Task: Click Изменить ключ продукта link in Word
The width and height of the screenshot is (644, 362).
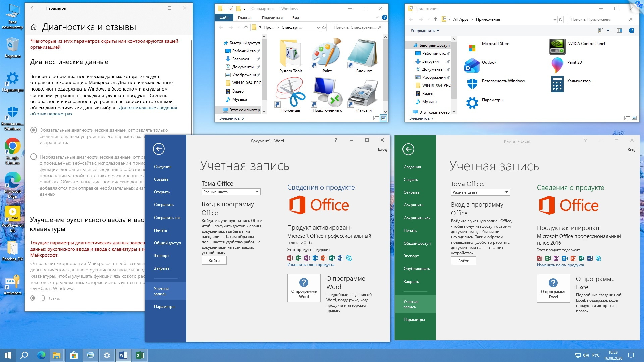Action: [x=311, y=265]
